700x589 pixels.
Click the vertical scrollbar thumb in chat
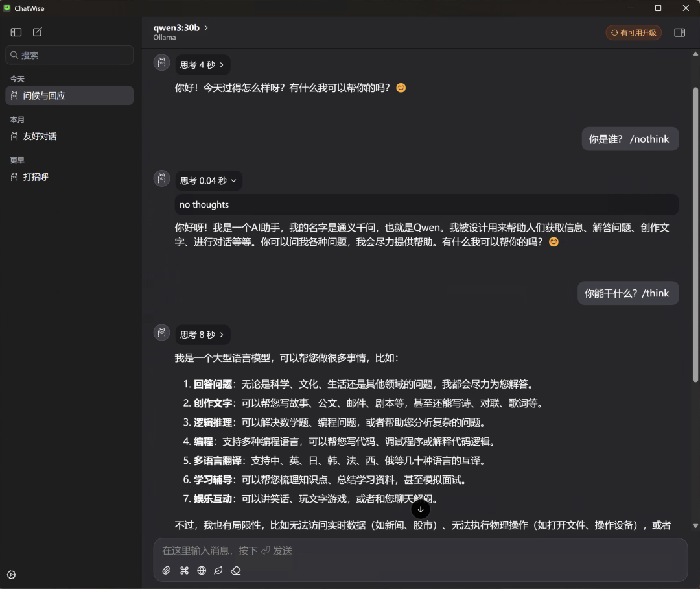pyautogui.click(x=695, y=235)
